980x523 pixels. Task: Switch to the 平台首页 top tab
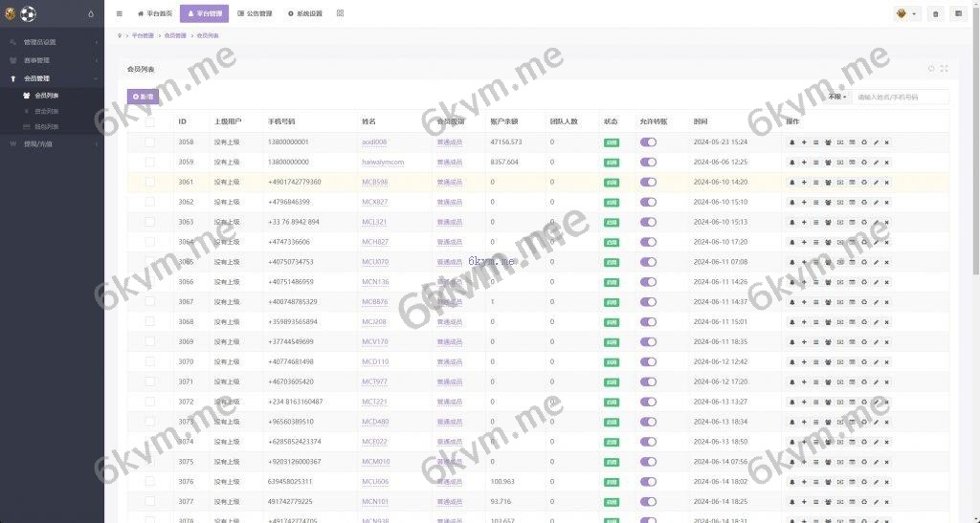154,13
